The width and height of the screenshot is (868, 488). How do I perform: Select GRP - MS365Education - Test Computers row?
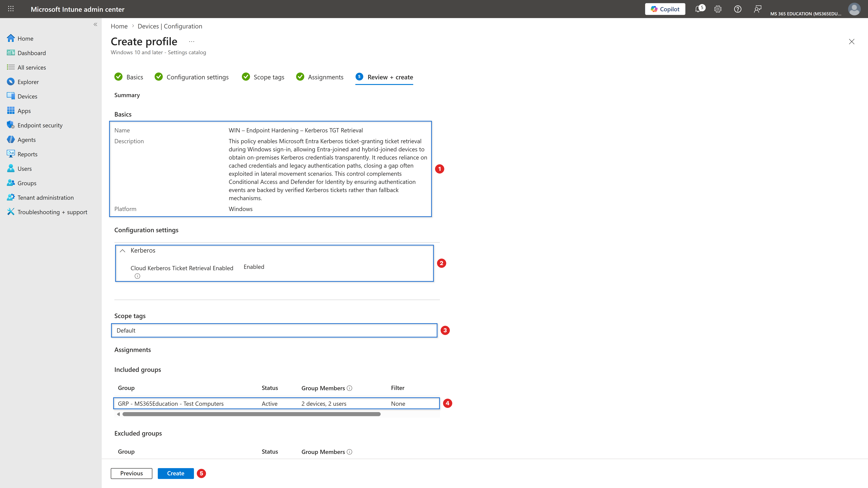tap(276, 404)
